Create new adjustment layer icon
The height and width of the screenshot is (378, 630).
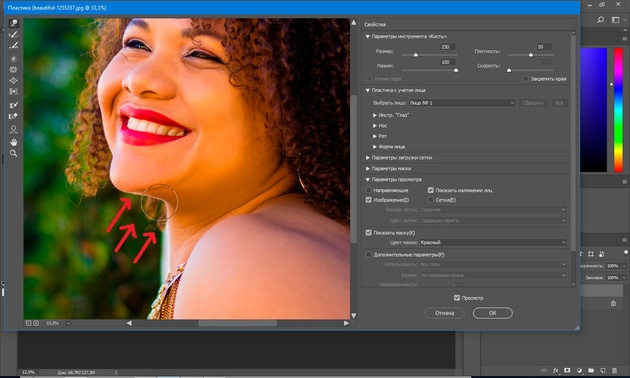[x=579, y=370]
